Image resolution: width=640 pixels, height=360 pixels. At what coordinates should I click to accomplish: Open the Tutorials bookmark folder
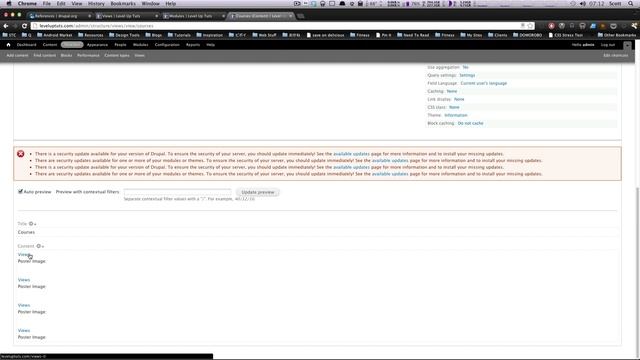point(179,35)
